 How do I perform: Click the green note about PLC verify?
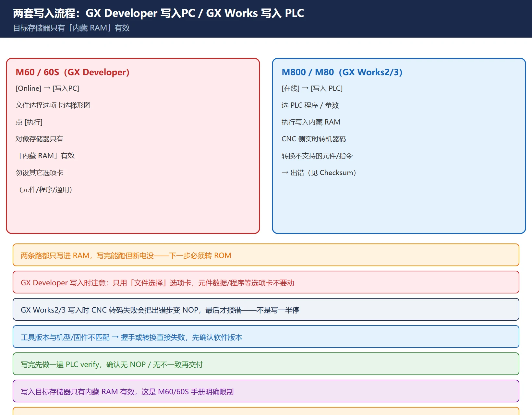point(266,364)
